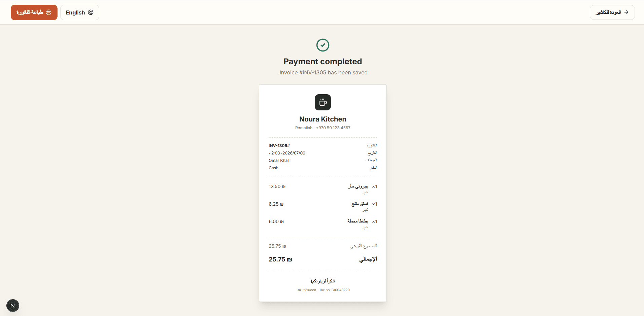Click the 13.50 shekel item price

(277, 186)
